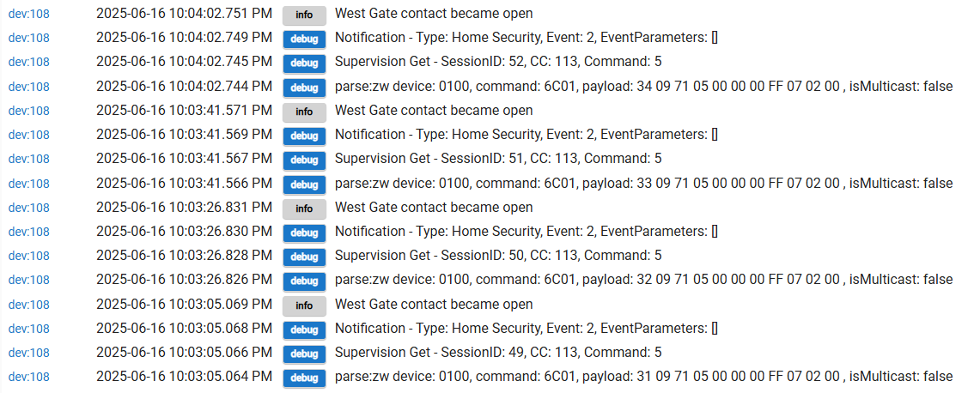The height and width of the screenshot is (393, 980).
Task: Click the info badge at 10:03:05.069 PM
Action: click(304, 305)
